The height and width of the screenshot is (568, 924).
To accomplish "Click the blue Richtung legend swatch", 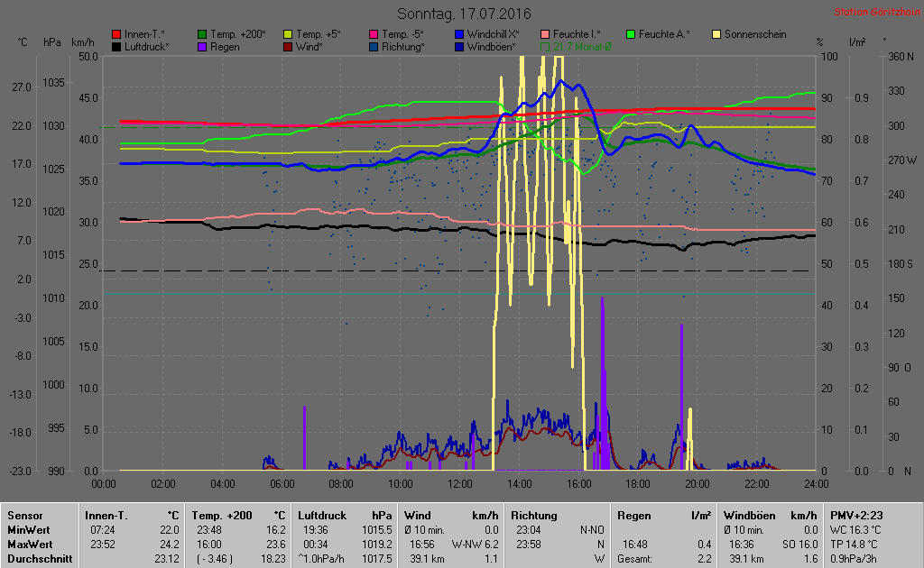I will click(x=374, y=47).
